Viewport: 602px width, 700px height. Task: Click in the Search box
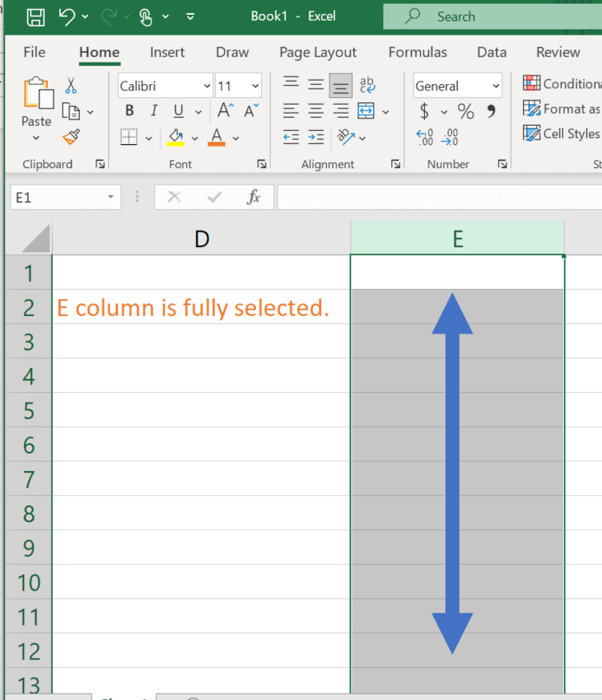click(492, 16)
